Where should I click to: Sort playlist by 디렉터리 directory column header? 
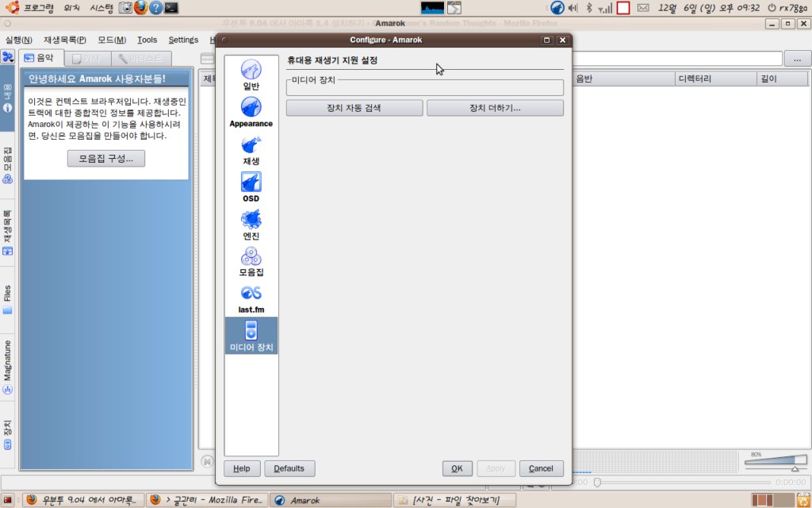[x=716, y=79]
